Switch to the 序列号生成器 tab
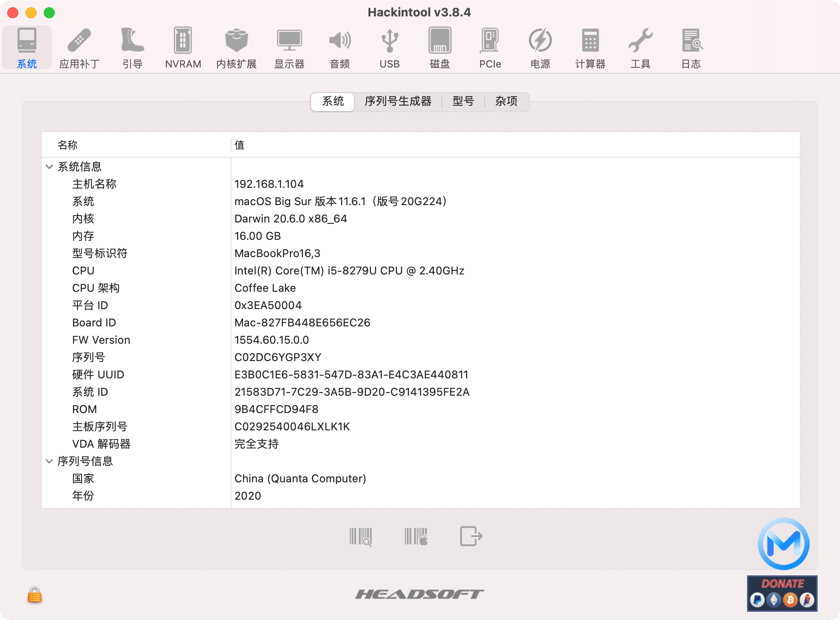This screenshot has height=620, width=840. (398, 101)
